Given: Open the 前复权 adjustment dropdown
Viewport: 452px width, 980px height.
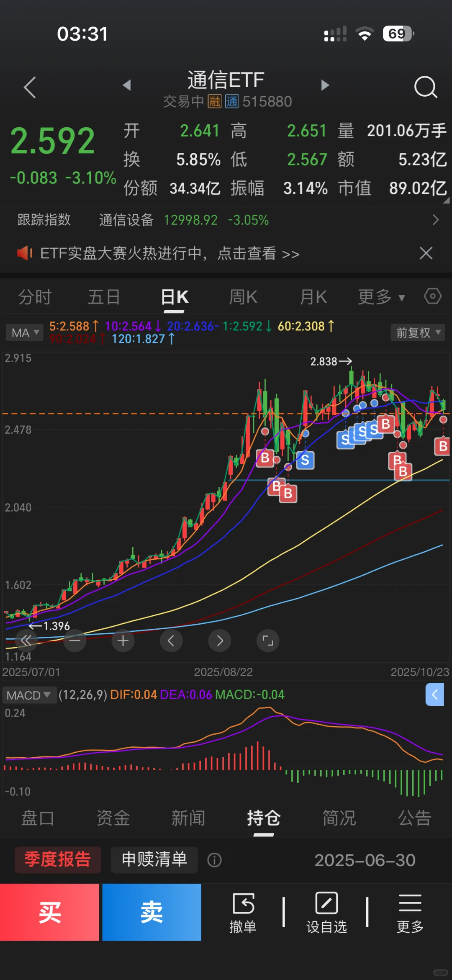Looking at the screenshot, I should pyautogui.click(x=418, y=333).
